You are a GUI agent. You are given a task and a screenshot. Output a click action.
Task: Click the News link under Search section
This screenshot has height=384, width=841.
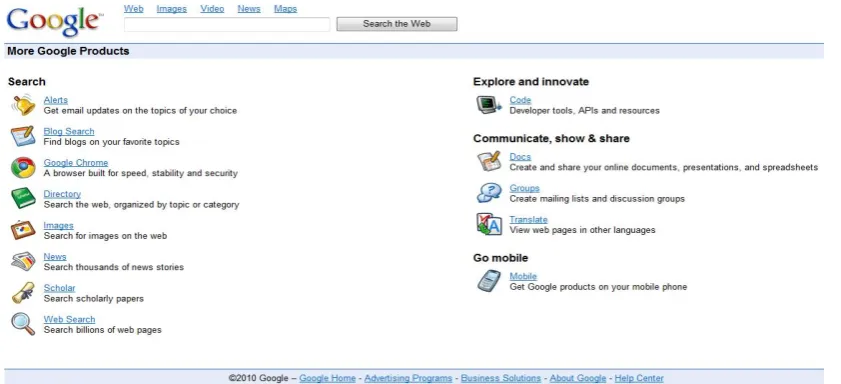tap(55, 256)
